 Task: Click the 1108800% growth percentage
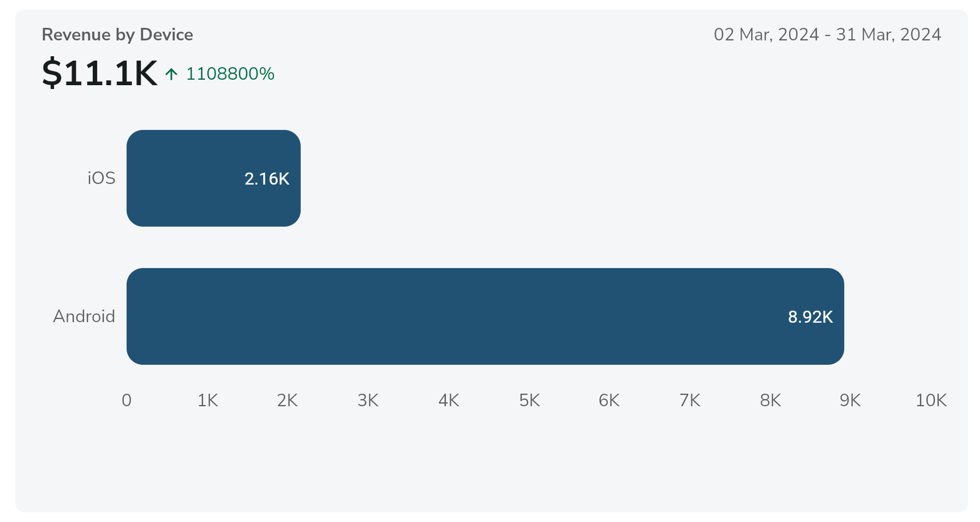coord(230,74)
